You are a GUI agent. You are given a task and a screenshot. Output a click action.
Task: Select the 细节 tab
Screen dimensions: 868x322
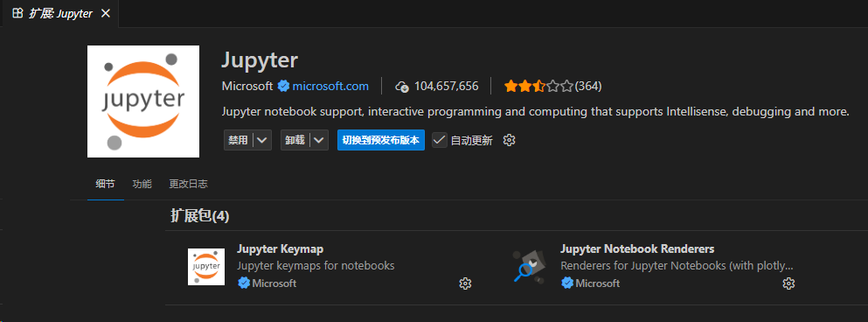[105, 184]
